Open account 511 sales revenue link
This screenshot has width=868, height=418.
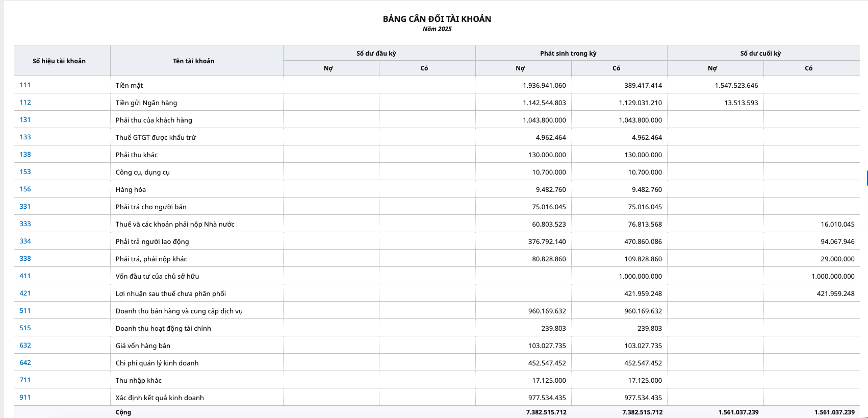25,311
